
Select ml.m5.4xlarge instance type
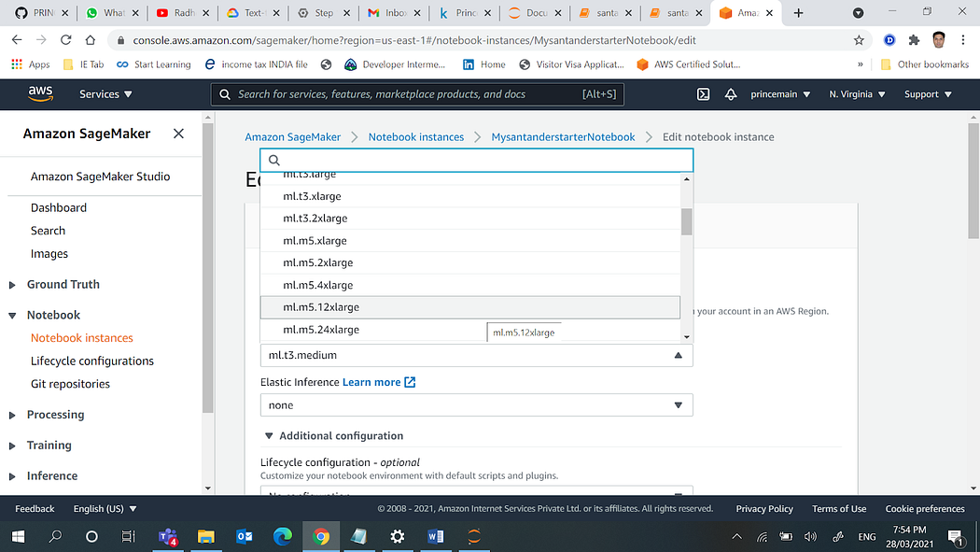pyautogui.click(x=470, y=285)
